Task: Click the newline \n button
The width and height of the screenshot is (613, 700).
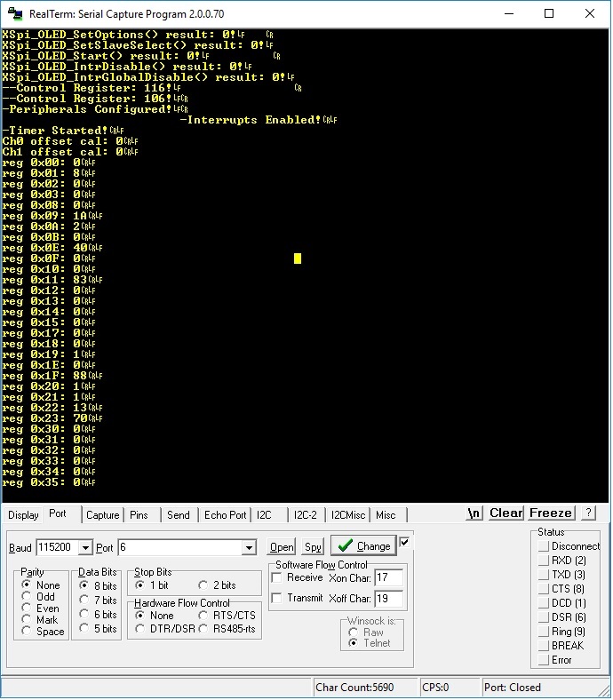Action: pyautogui.click(x=474, y=513)
